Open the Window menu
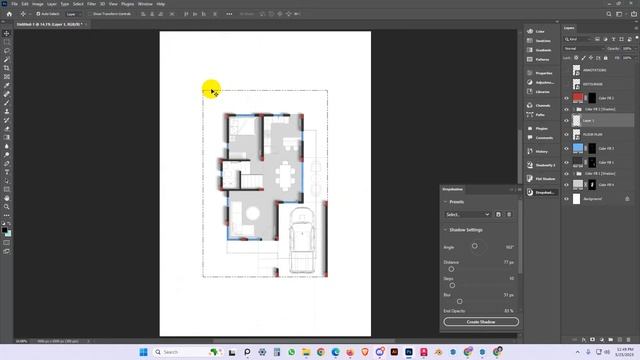Viewport: 640px width, 360px height. pos(145,4)
